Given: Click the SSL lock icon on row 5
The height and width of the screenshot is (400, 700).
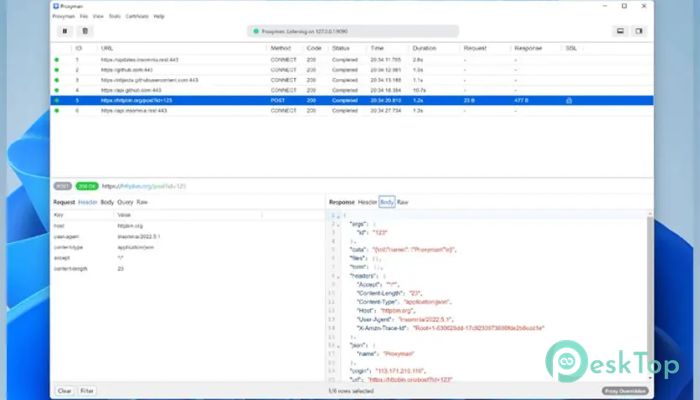Looking at the screenshot, I should point(569,100).
